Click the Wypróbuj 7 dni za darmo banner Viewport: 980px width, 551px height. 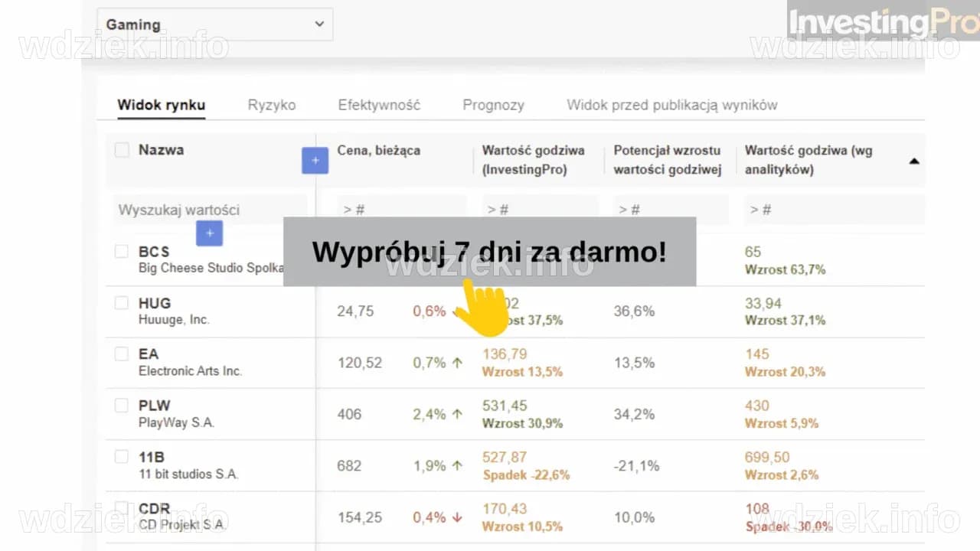489,251
